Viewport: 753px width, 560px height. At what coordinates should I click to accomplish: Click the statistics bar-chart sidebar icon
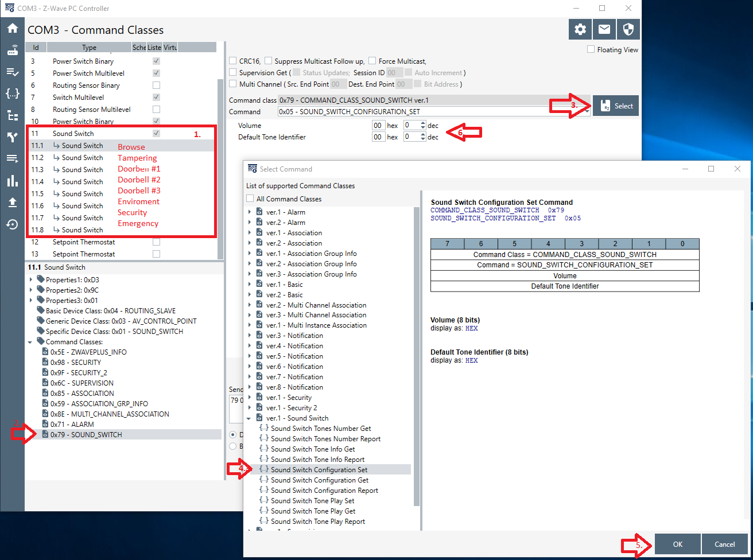(x=12, y=181)
